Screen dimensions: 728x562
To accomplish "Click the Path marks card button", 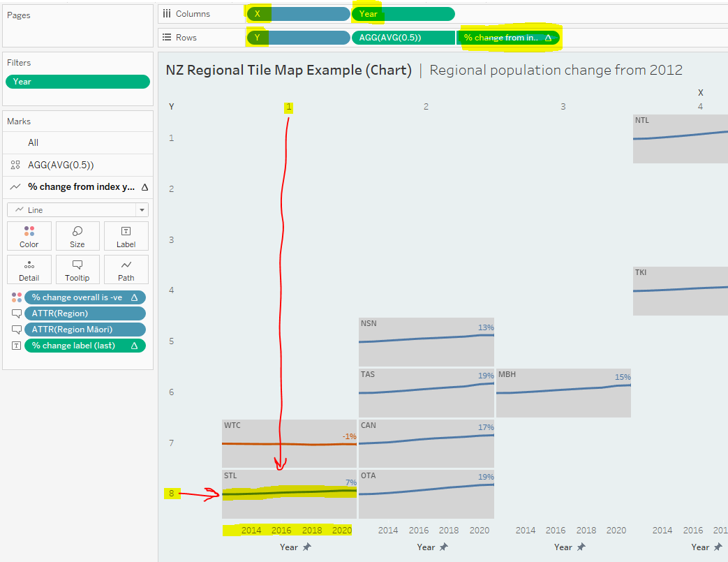I will (x=126, y=269).
